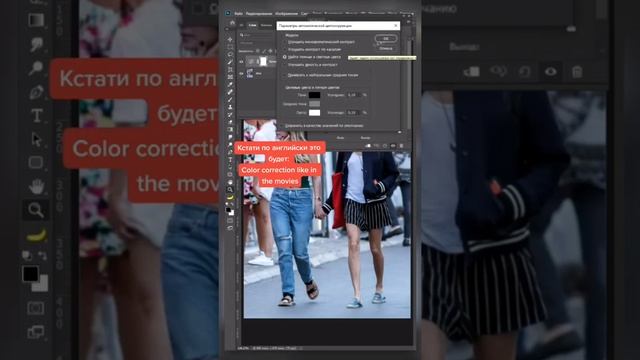Toggle 'Snap Neutral Midtones' checkbox in dialog
Viewport: 640px width, 360px height.
point(284,76)
